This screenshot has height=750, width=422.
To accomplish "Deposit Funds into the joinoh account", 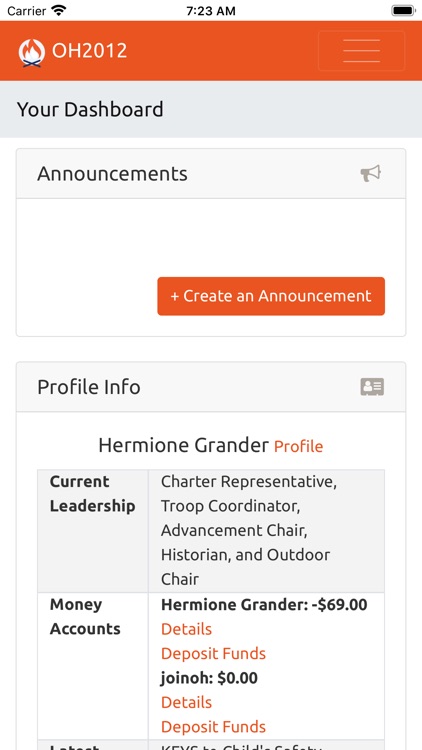I will point(213,727).
